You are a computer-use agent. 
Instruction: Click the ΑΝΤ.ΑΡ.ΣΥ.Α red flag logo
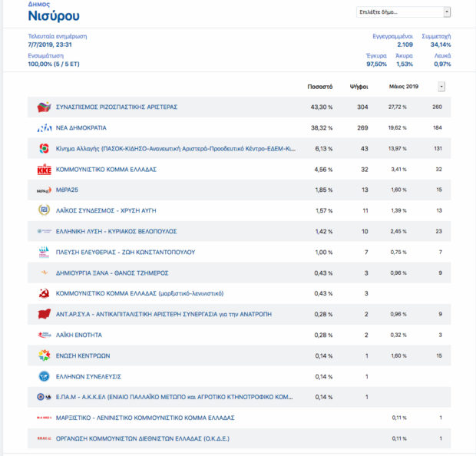[44, 314]
